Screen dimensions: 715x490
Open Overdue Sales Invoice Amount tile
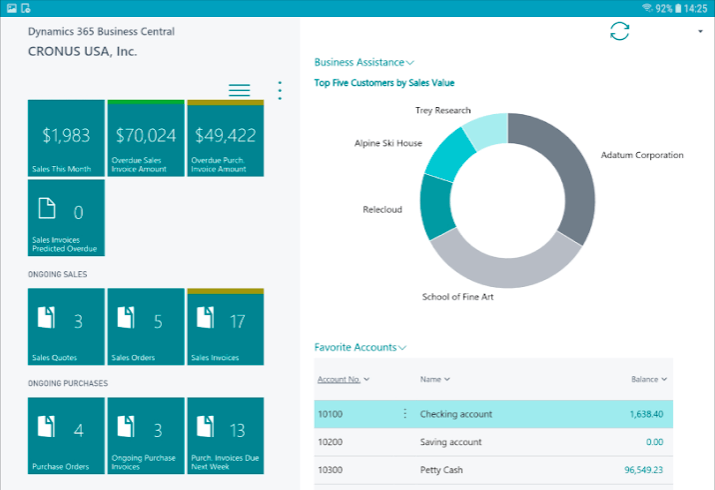146,138
